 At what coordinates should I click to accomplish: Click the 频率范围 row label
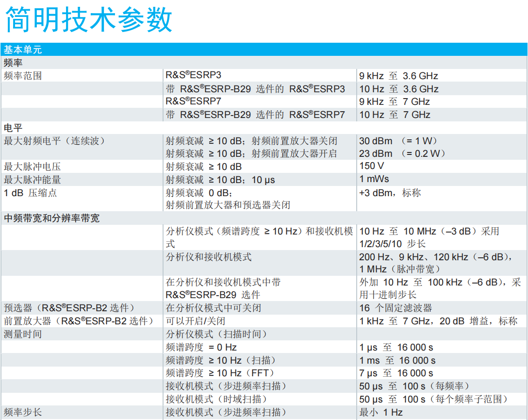tap(23, 76)
